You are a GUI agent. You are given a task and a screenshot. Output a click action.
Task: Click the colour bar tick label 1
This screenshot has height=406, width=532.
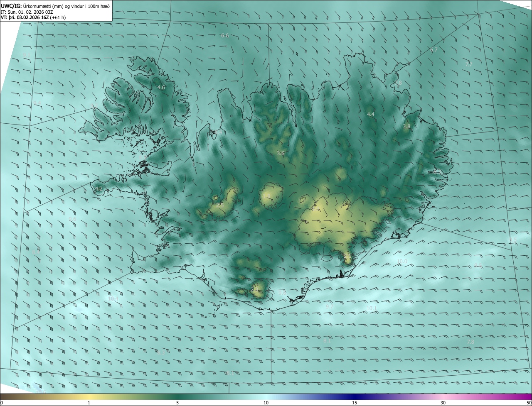coord(89,403)
